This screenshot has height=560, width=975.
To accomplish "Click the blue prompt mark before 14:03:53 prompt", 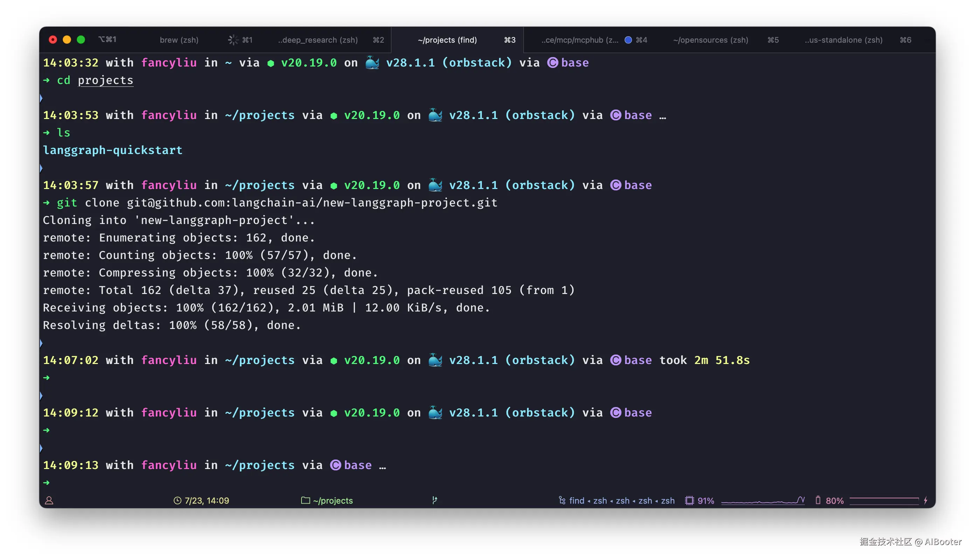I will click(41, 98).
